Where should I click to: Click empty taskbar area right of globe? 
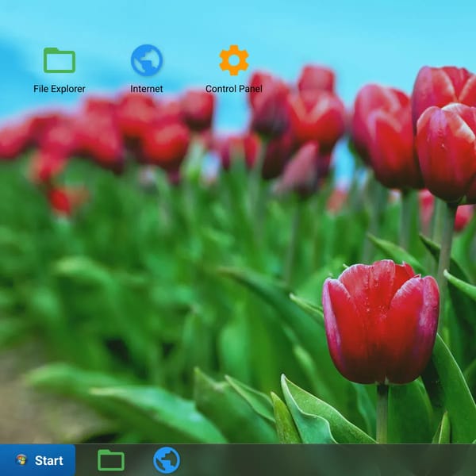(x=304, y=460)
